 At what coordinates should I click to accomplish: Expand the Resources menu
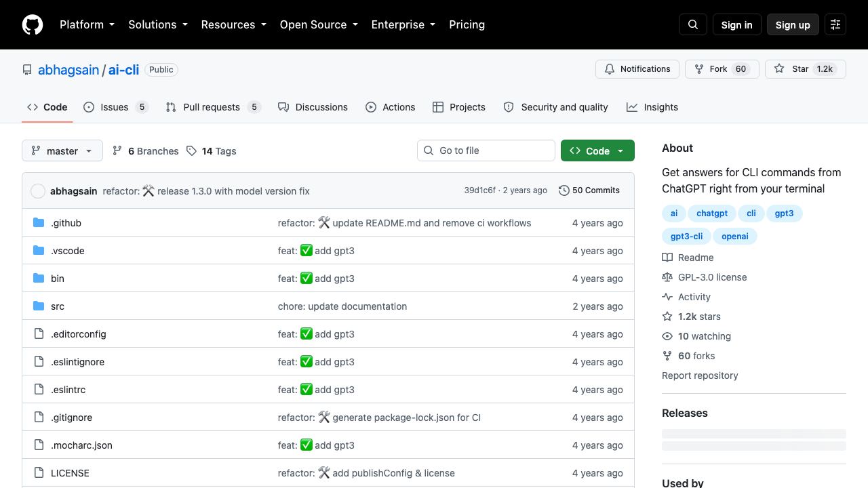pyautogui.click(x=233, y=24)
